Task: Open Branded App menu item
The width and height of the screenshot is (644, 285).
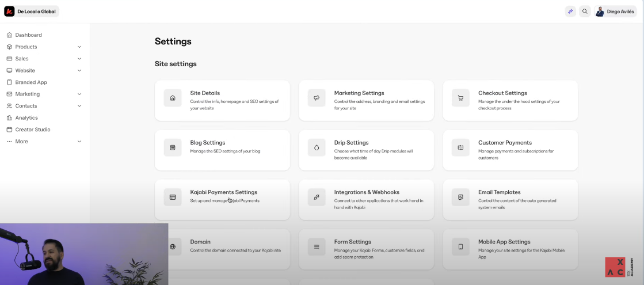Action: pyautogui.click(x=31, y=82)
